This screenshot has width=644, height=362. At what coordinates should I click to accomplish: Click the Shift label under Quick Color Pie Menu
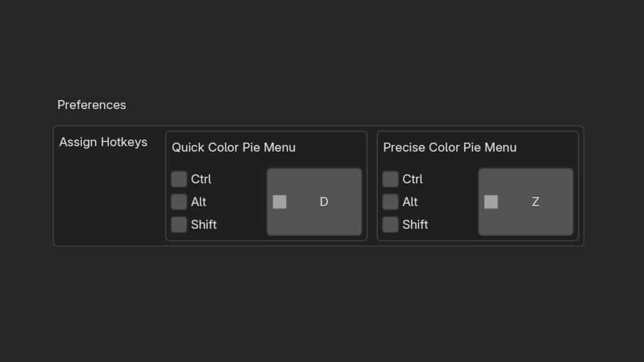point(204,224)
